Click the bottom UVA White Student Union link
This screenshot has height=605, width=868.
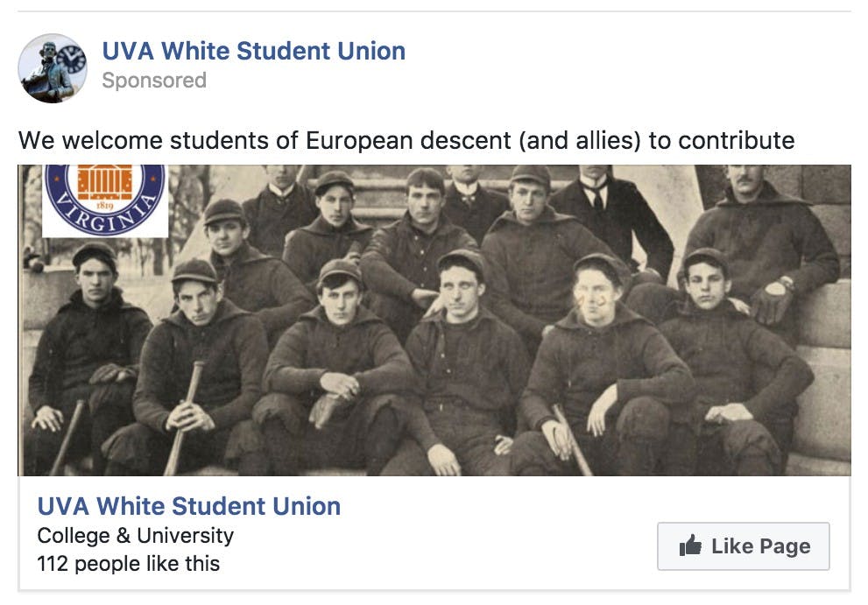click(188, 505)
